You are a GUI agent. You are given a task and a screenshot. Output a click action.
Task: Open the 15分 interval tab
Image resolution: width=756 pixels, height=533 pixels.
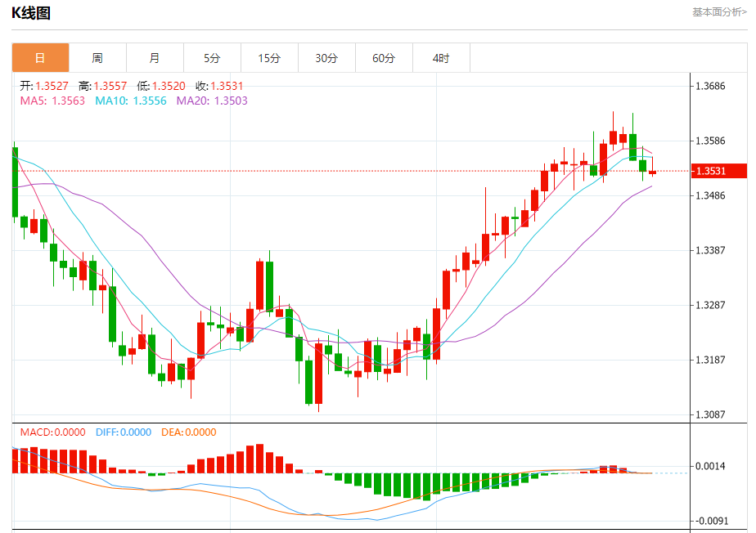[269, 58]
